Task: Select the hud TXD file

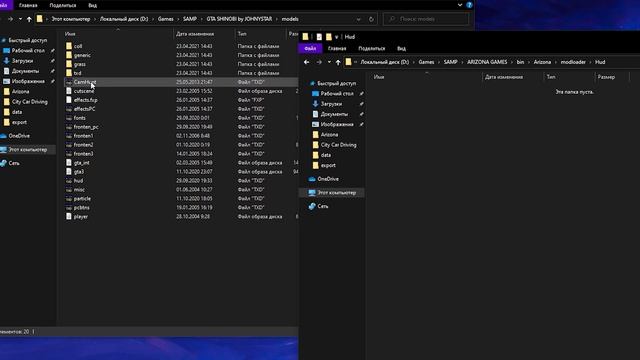Action: pos(78,181)
